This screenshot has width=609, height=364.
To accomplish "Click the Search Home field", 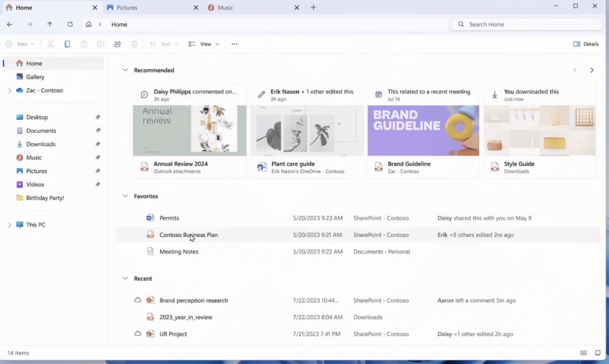I will pos(526,24).
